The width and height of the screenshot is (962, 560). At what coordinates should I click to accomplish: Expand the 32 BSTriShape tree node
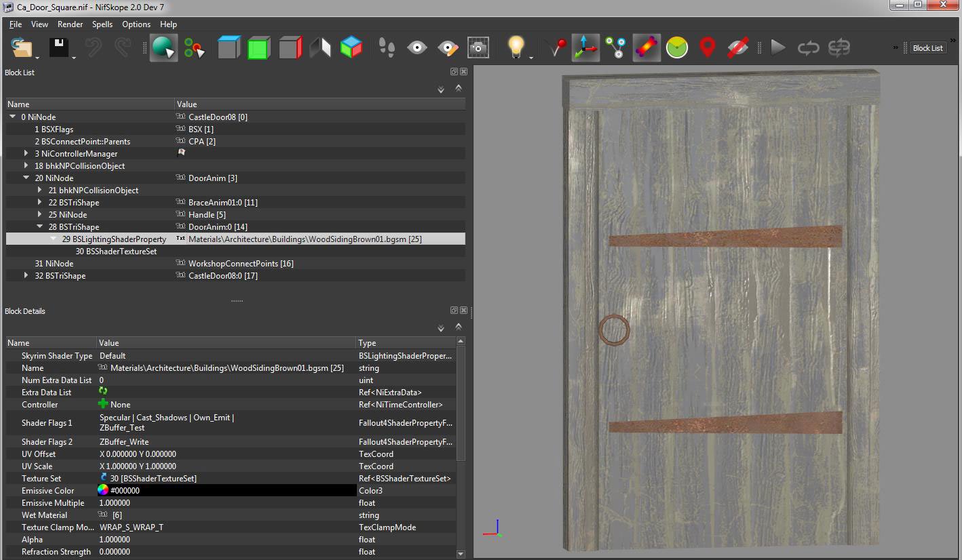click(x=26, y=276)
